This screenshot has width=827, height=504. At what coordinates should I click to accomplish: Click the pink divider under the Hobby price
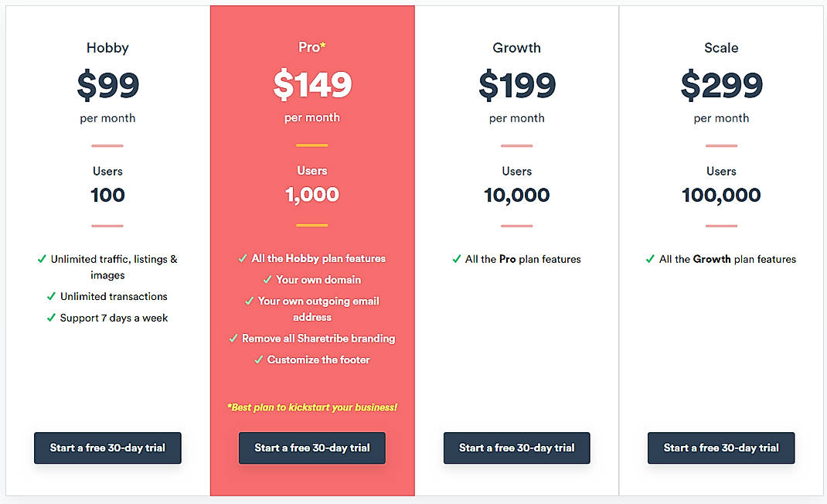coord(107,145)
